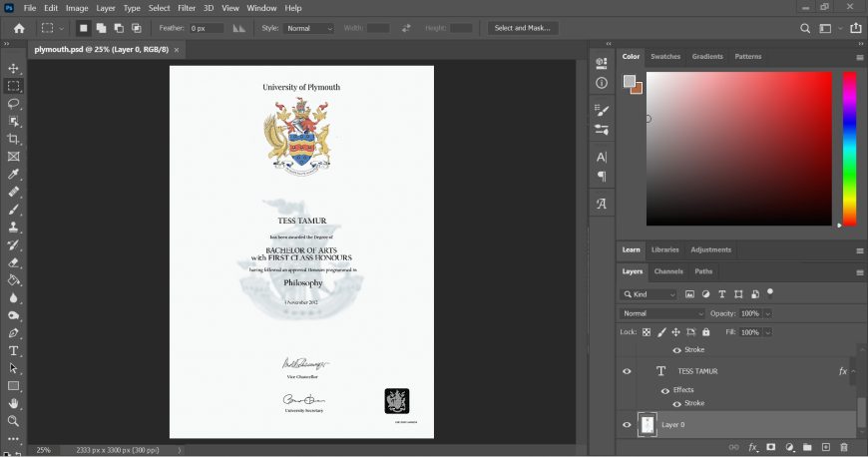Select the Blur tool
The height and width of the screenshot is (457, 868).
click(13, 298)
